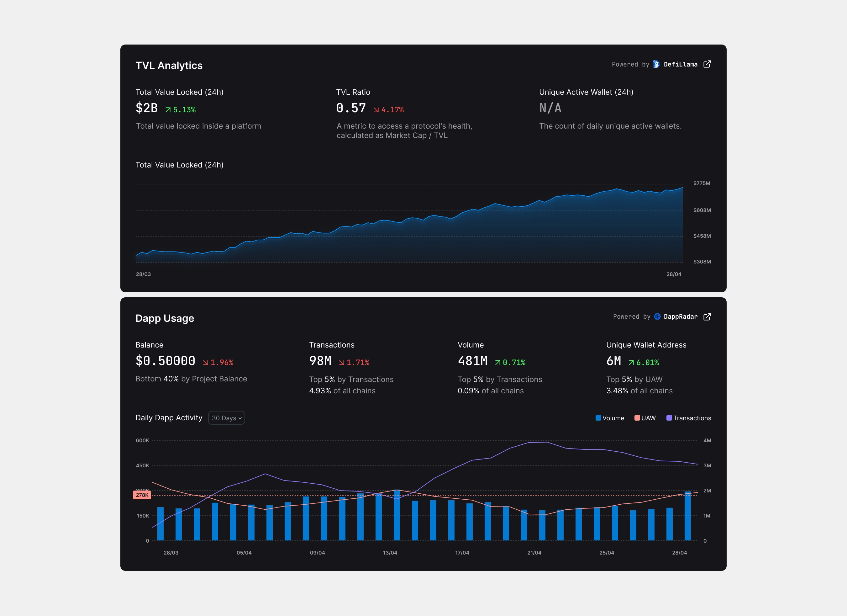Click the red down arrow beside 4.17%
This screenshot has width=847, height=616.
pos(376,110)
